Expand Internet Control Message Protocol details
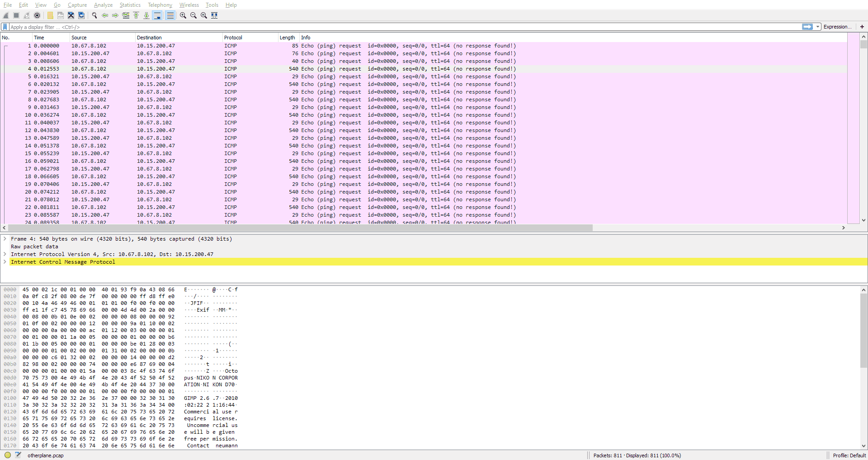 point(5,262)
